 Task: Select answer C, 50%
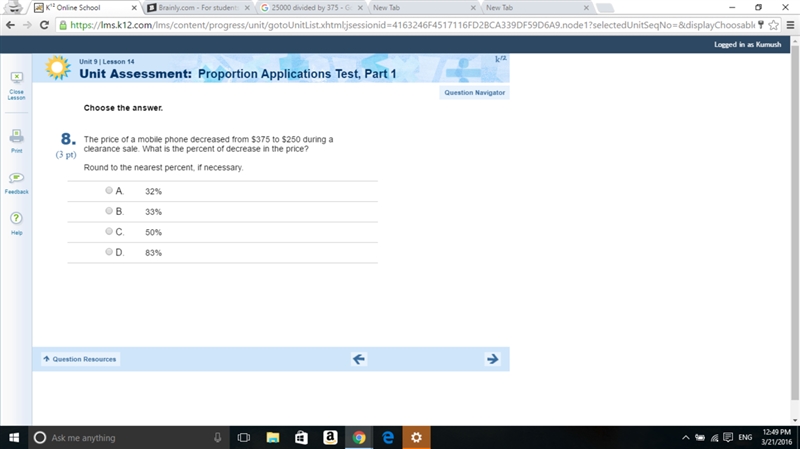tap(109, 231)
